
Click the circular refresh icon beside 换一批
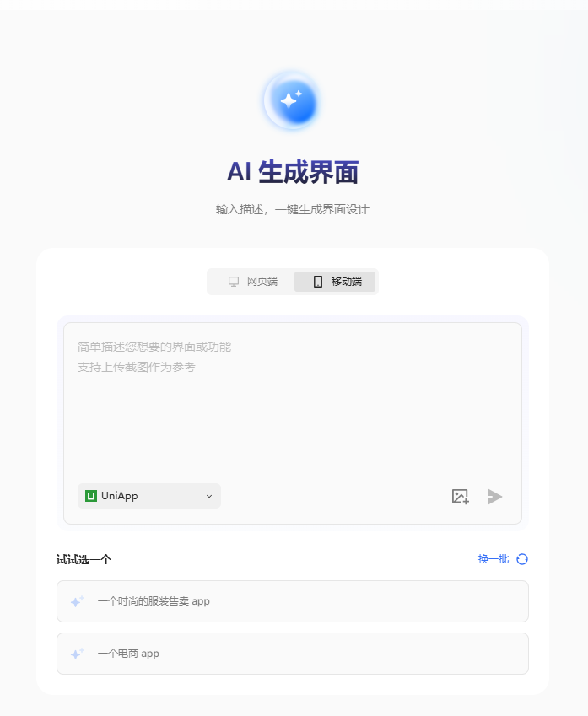521,559
